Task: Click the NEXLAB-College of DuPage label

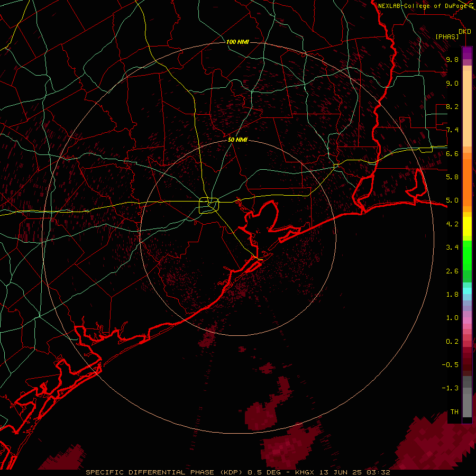Action: coord(423,6)
